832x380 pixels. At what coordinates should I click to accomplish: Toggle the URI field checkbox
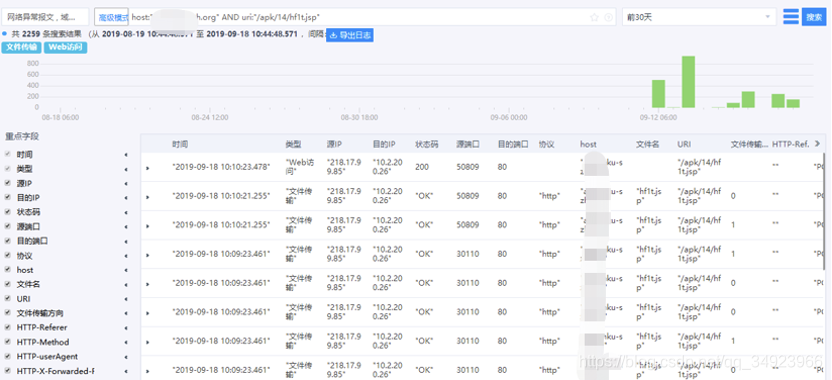7,299
